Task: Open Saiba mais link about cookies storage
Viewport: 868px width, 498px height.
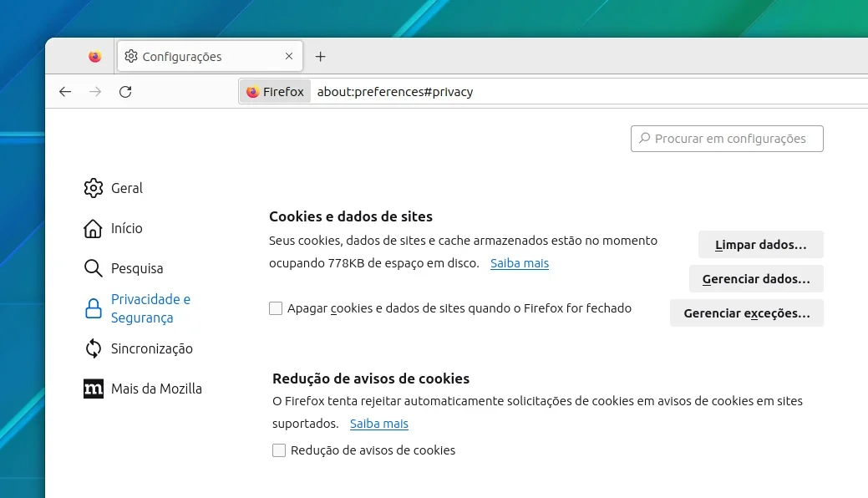Action: [x=520, y=263]
